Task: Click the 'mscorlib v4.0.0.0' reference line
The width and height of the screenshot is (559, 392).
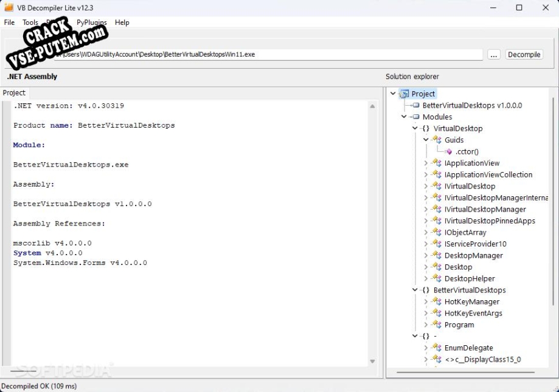Action: [x=52, y=243]
